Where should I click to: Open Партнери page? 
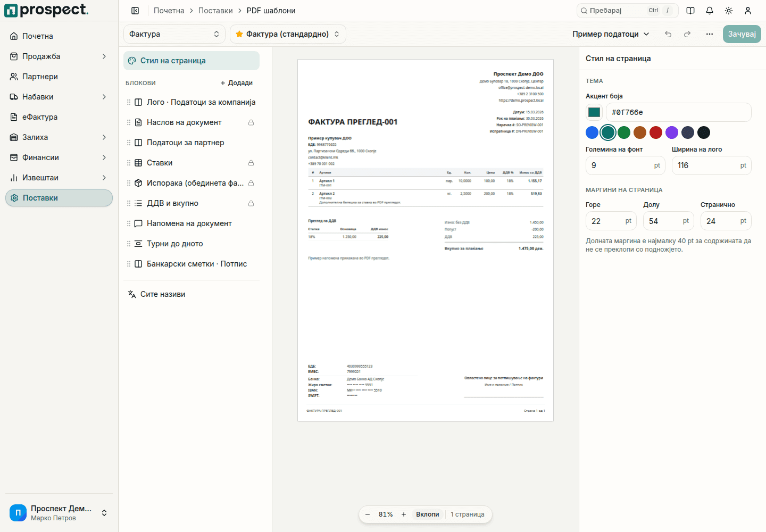59,77
